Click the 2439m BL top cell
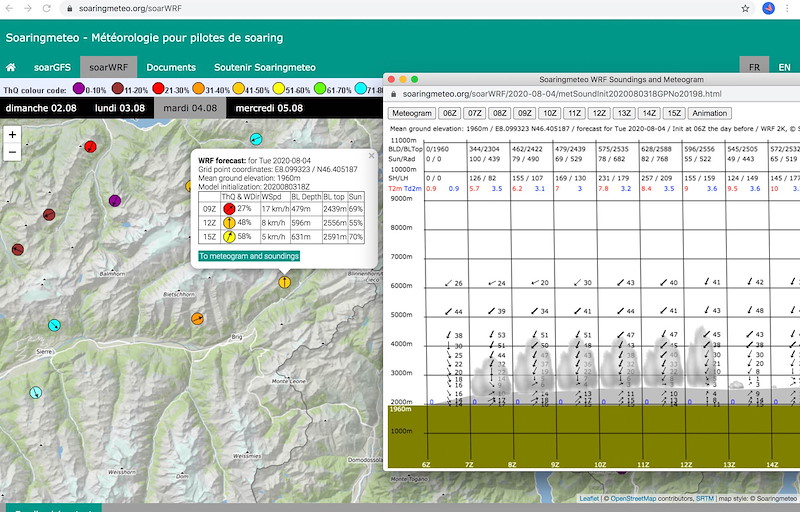Viewport: 800px width, 512px height. point(334,209)
